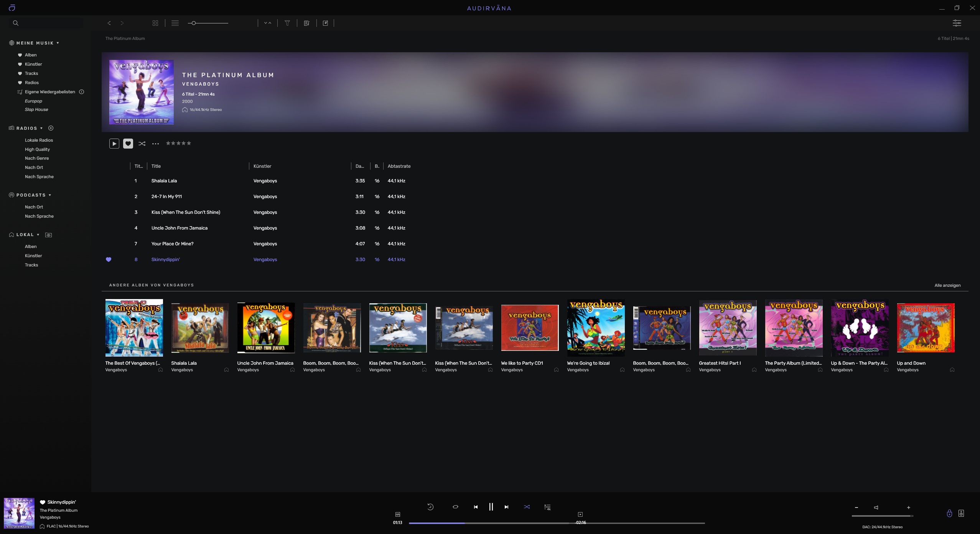The height and width of the screenshot is (534, 980).
Task: Open Künstler under Meine Musik
Action: pyautogui.click(x=33, y=64)
